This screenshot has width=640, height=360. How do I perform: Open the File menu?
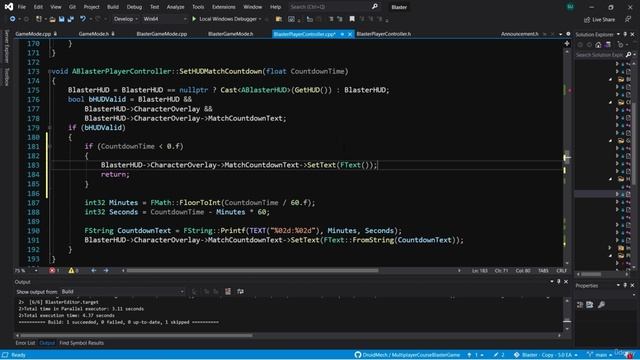point(22,7)
